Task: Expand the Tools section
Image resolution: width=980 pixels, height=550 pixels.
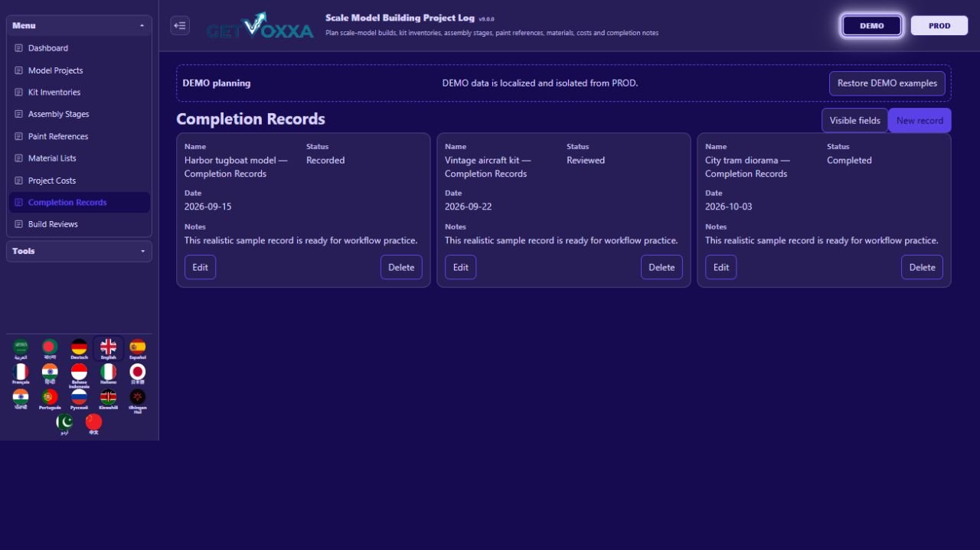Action: click(x=79, y=251)
